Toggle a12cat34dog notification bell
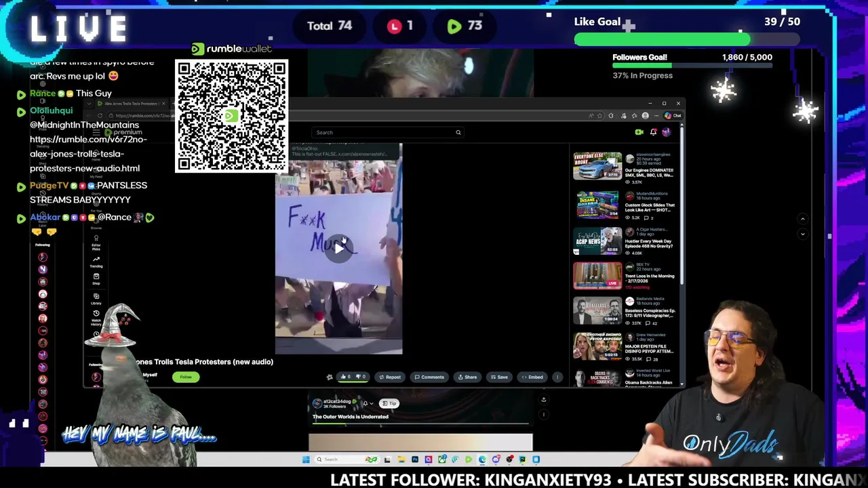 [x=366, y=403]
